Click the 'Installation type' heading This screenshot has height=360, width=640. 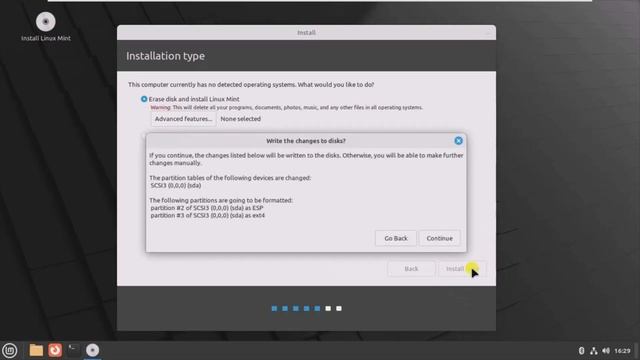[x=165, y=56]
